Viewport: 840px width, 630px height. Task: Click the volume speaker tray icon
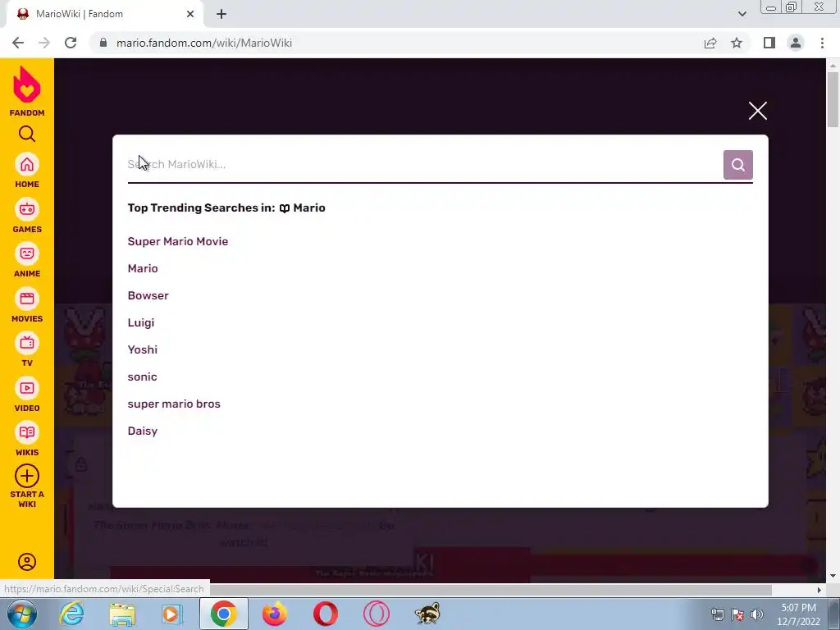coord(756,614)
